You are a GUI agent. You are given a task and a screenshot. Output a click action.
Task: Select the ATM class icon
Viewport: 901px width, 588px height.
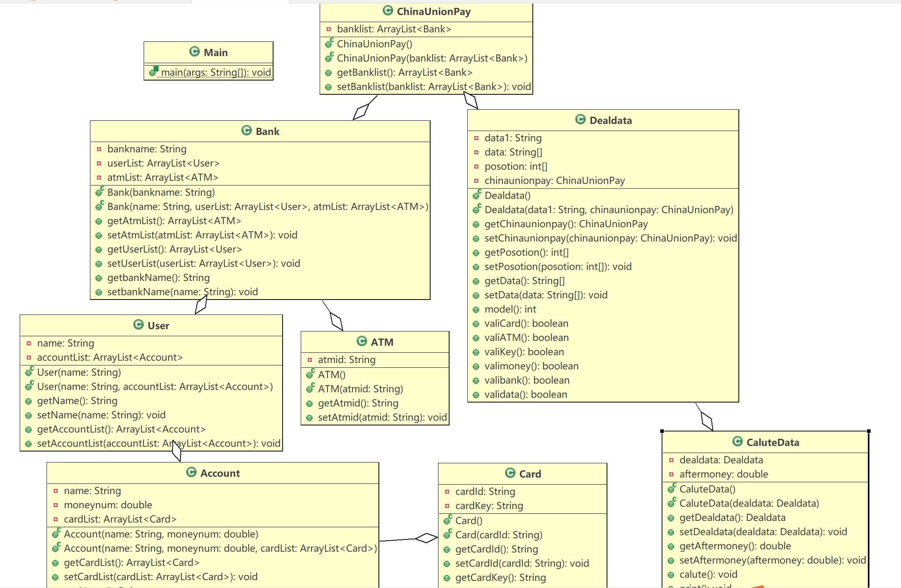pyautogui.click(x=362, y=341)
